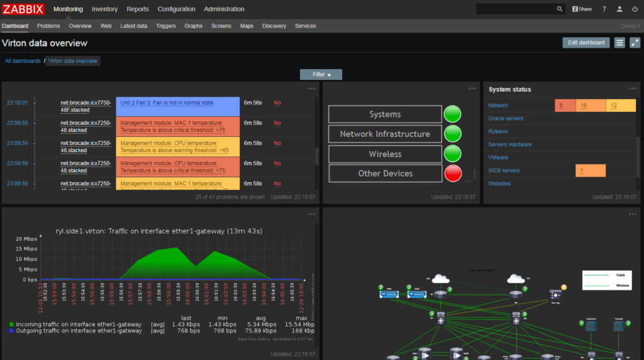Open System status widget three-dot menu
644x360 pixels.
click(x=632, y=89)
